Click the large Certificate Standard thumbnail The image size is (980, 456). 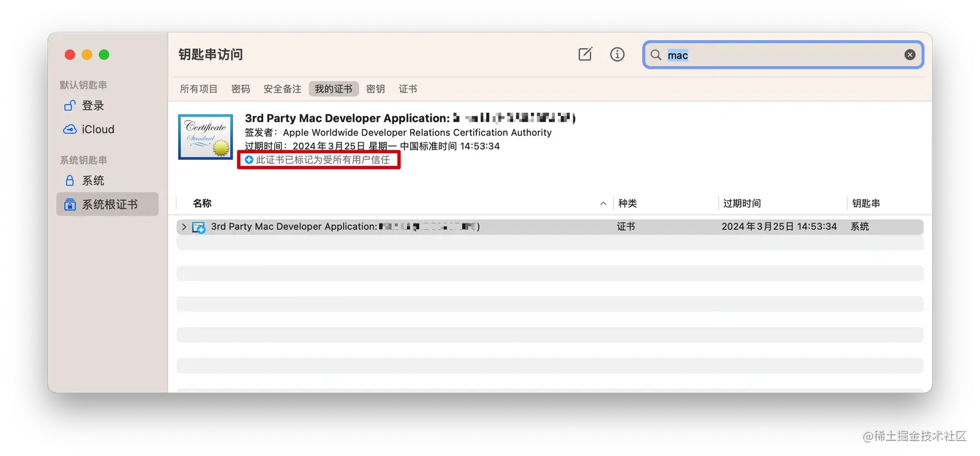[x=205, y=137]
